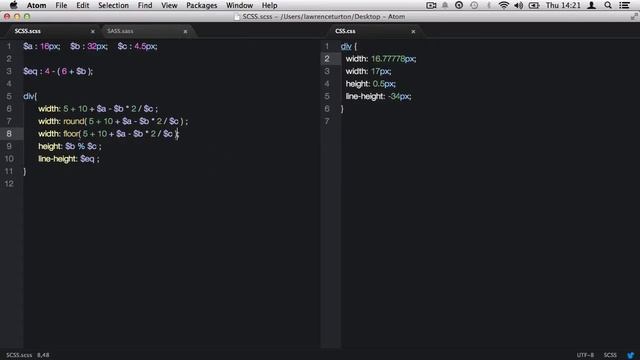Open the Selection menu

click(113, 5)
